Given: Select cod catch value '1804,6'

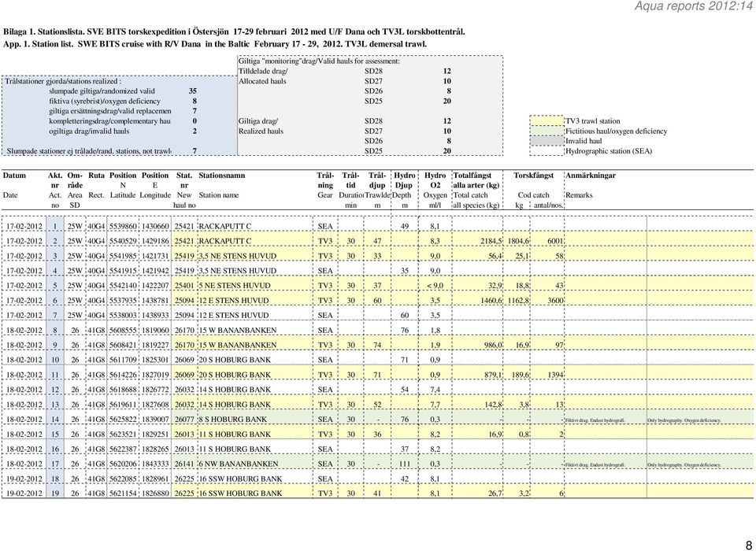Looking at the screenshot, I should [x=518, y=241].
